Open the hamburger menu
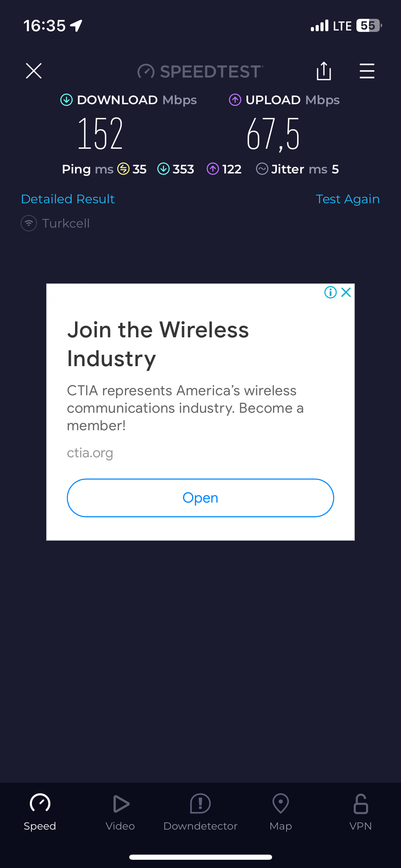401x868 pixels. 367,71
